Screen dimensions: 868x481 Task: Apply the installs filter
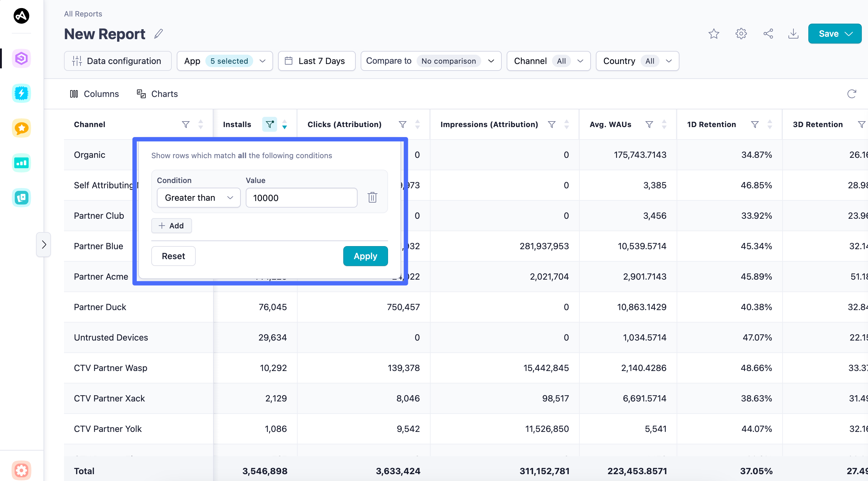point(365,256)
